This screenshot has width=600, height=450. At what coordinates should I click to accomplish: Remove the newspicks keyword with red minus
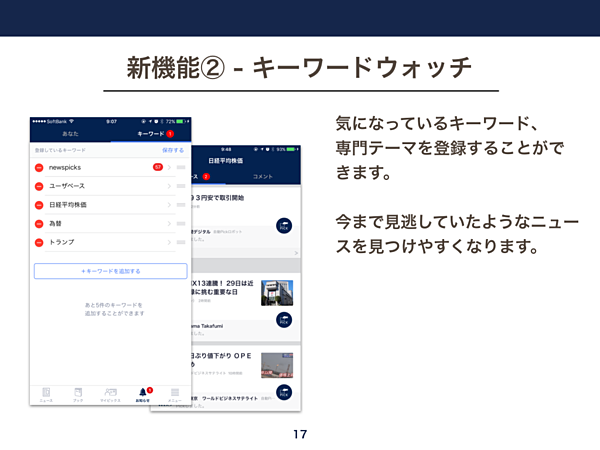39,167
